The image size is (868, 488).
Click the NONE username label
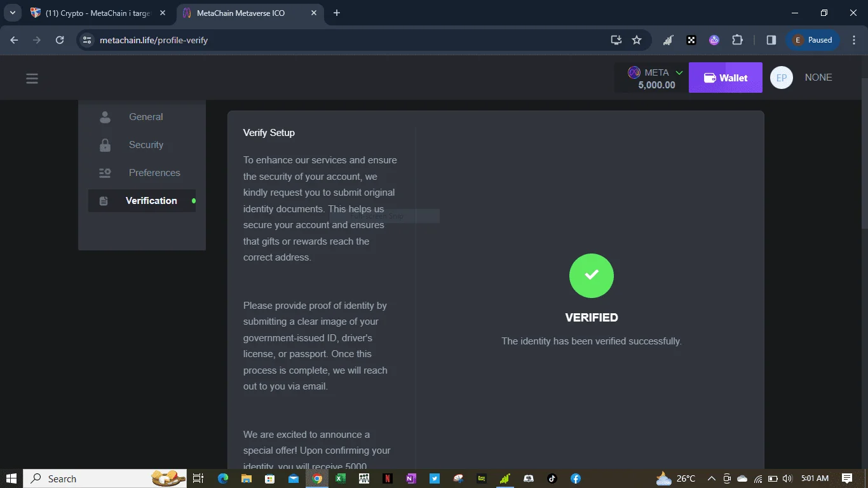tap(818, 78)
